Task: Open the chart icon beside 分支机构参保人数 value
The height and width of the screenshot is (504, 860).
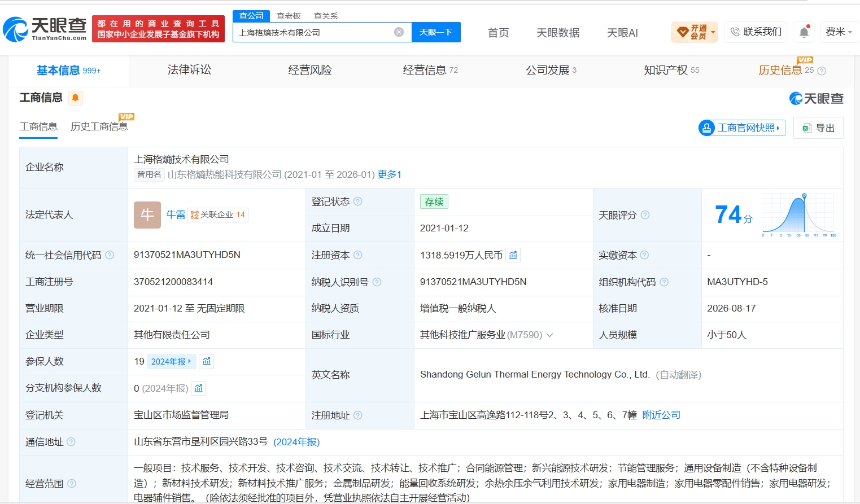Action: [198, 388]
